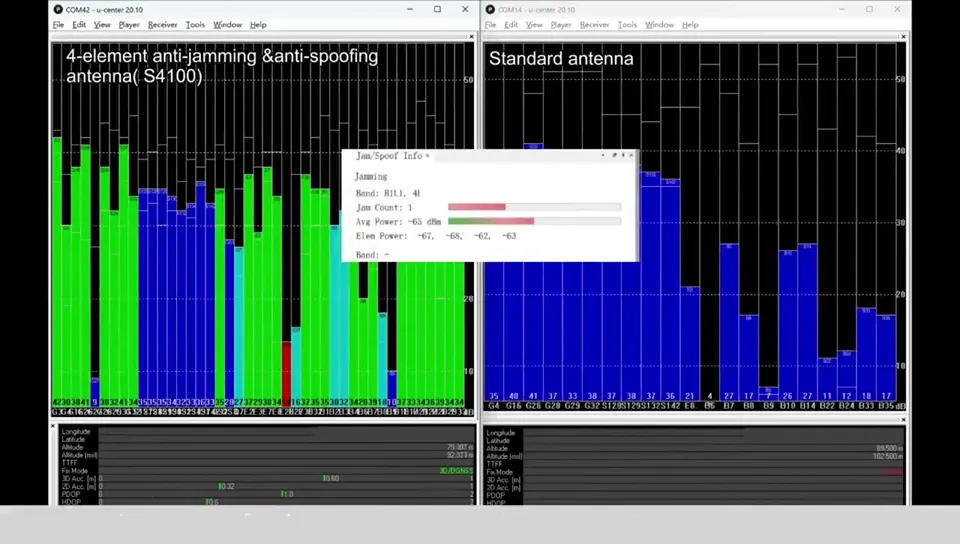
Task: Select satellite B14 bar in Standard antenna chart
Action: tap(808, 322)
